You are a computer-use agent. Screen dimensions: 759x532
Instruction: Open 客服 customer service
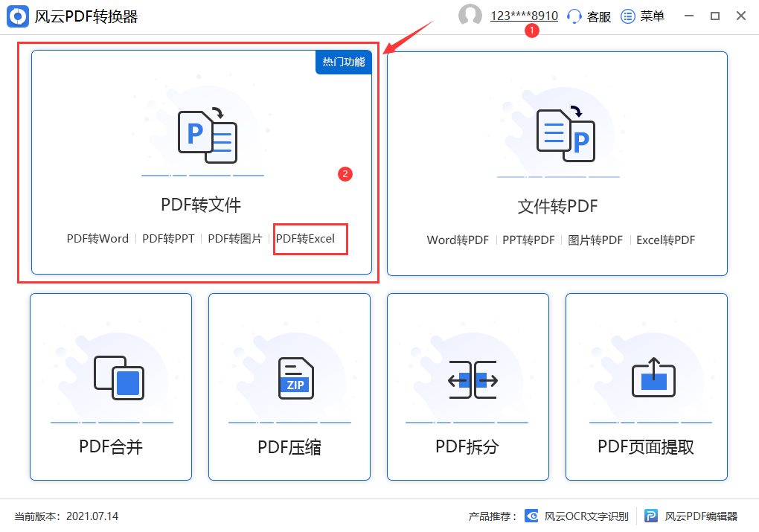coord(598,16)
